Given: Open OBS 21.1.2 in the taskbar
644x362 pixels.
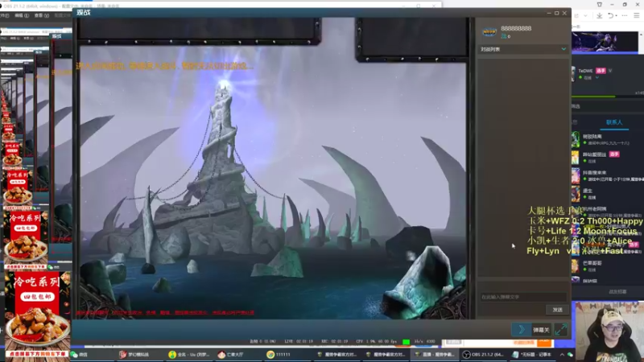Looking at the screenshot, I should pyautogui.click(x=483, y=354).
